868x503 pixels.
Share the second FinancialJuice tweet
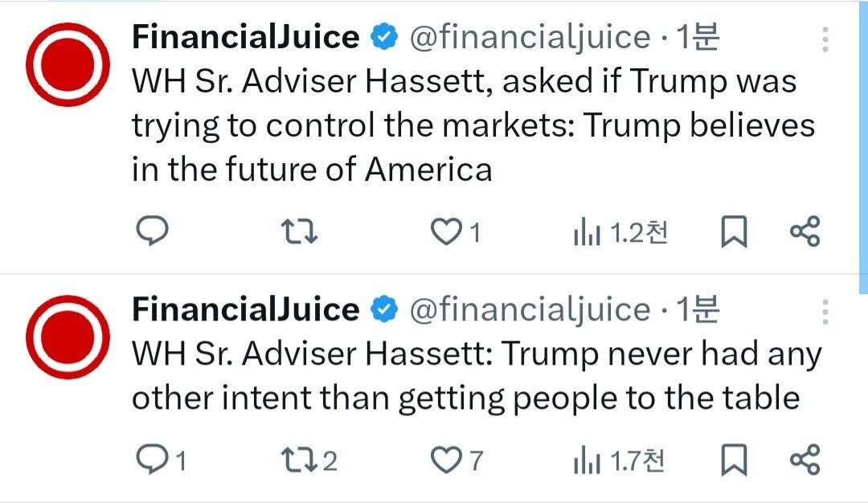(x=805, y=460)
